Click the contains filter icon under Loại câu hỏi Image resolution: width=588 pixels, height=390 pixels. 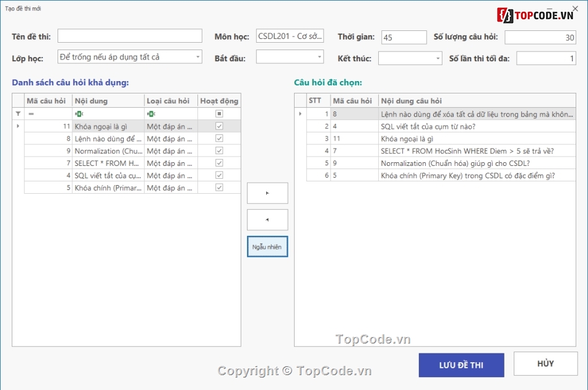click(x=151, y=114)
